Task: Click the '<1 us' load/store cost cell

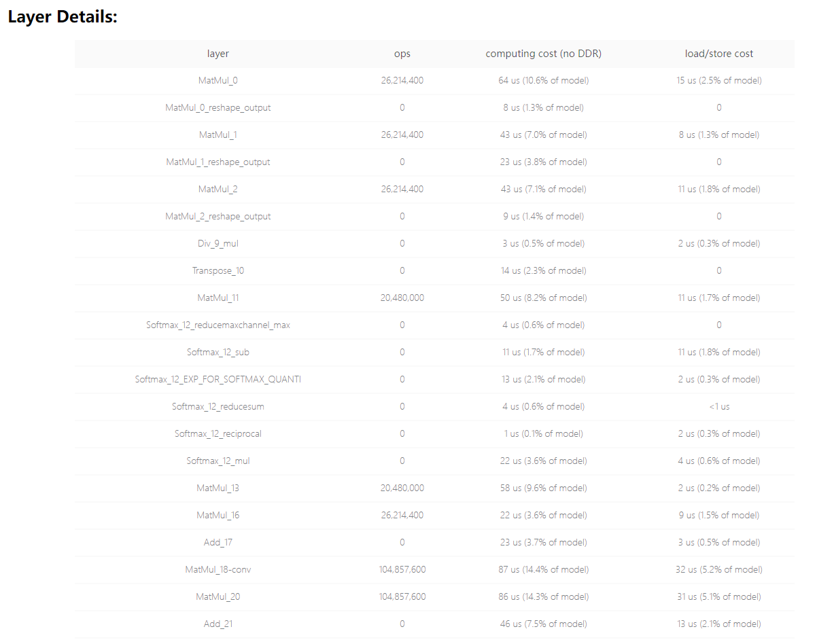Action: coord(718,406)
